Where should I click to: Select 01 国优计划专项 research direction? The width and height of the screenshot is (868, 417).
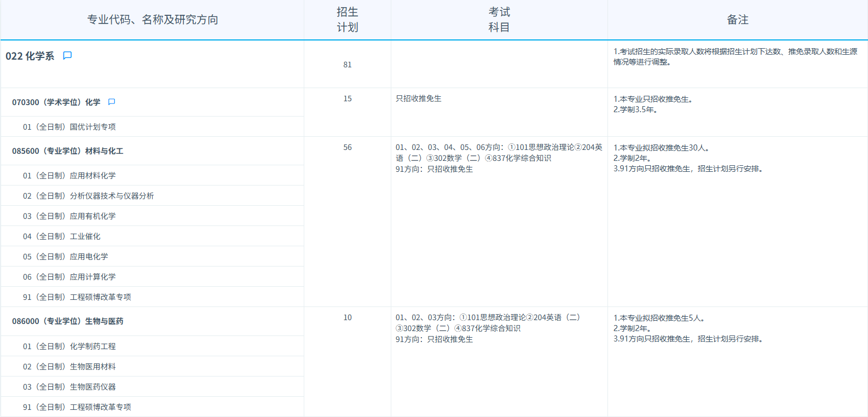69,127
